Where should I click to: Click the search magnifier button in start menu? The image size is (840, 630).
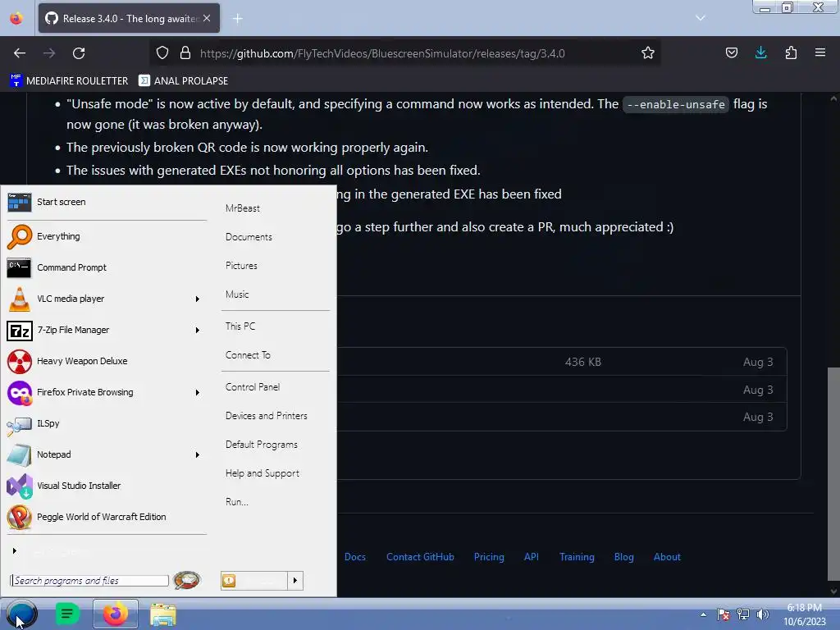187,580
